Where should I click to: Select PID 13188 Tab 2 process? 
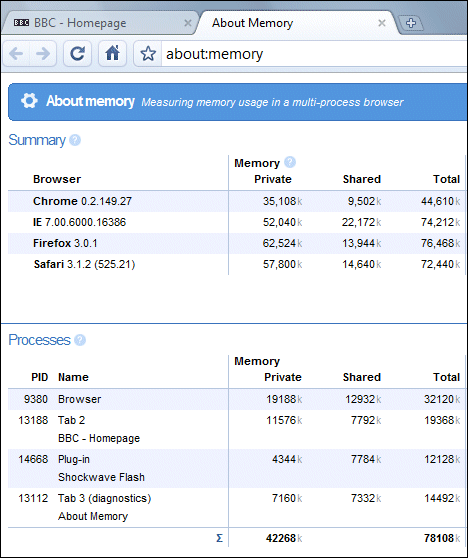pyautogui.click(x=237, y=429)
